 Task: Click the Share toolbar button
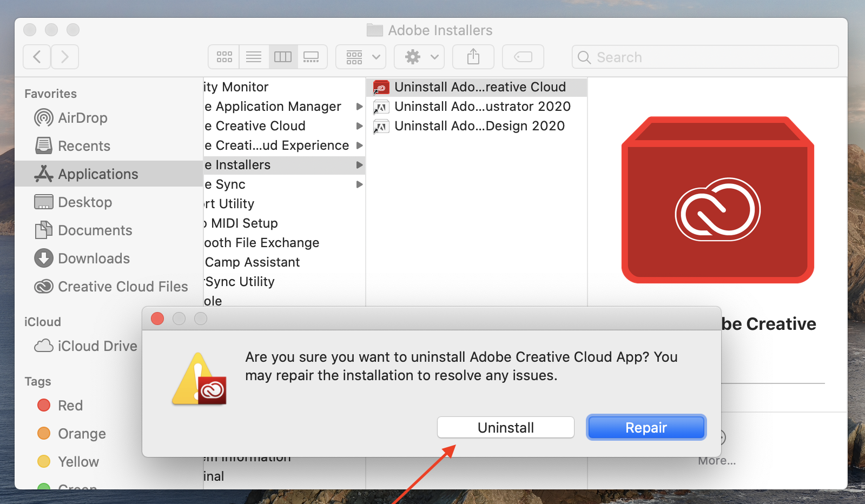coord(473,57)
